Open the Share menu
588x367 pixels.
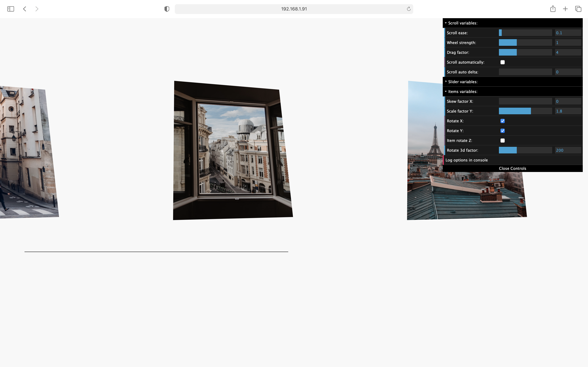coord(553,9)
